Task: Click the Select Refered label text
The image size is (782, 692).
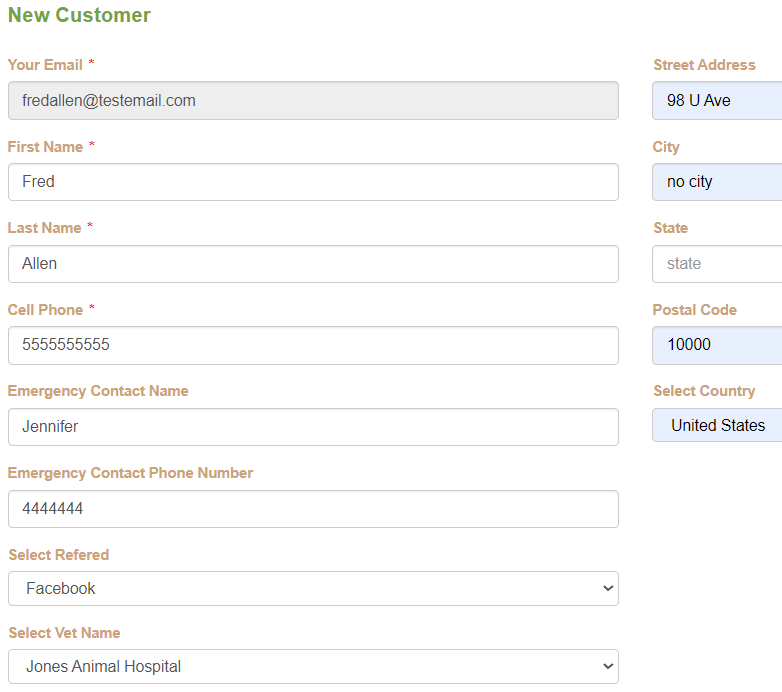Action: [59, 555]
